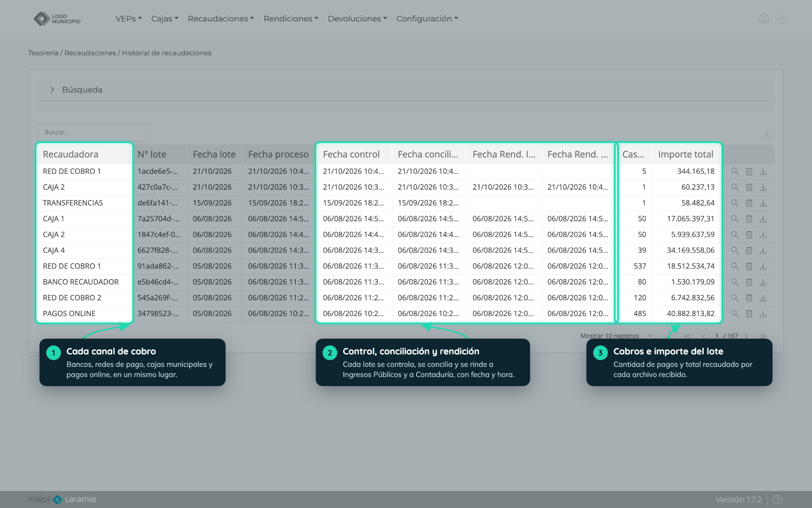
Task: Sort by Importe total column header
Action: coord(686,154)
